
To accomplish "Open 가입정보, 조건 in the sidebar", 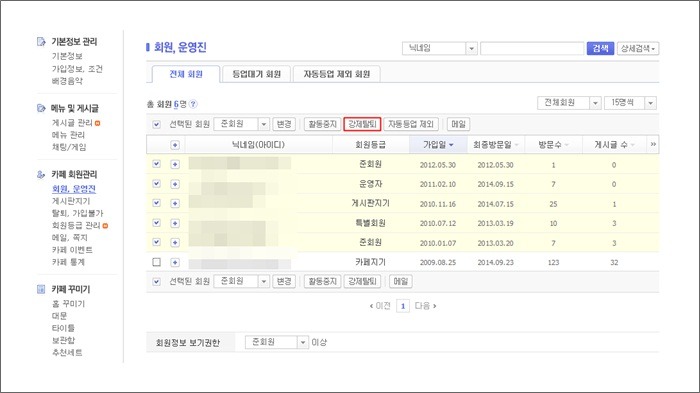I will coord(77,68).
